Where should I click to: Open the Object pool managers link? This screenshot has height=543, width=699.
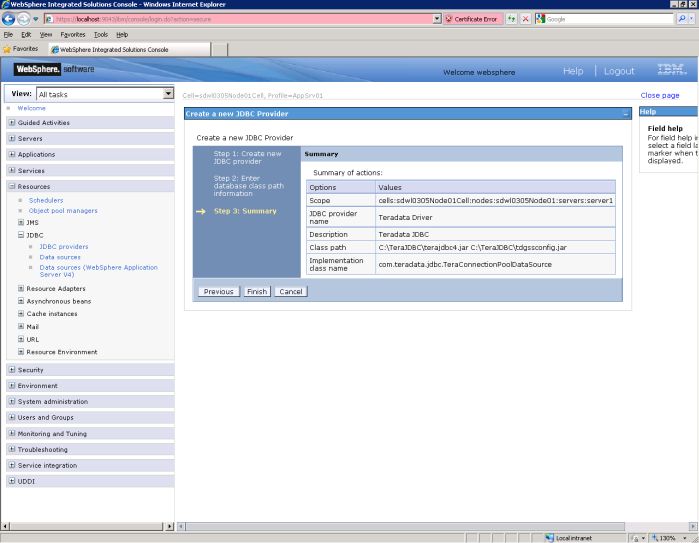(x=63, y=210)
